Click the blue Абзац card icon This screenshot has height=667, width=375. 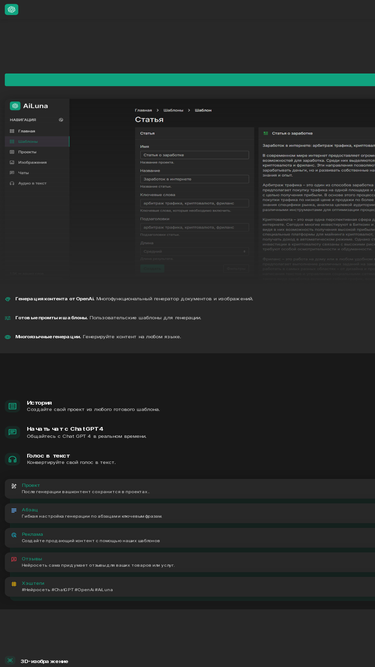coord(14,510)
